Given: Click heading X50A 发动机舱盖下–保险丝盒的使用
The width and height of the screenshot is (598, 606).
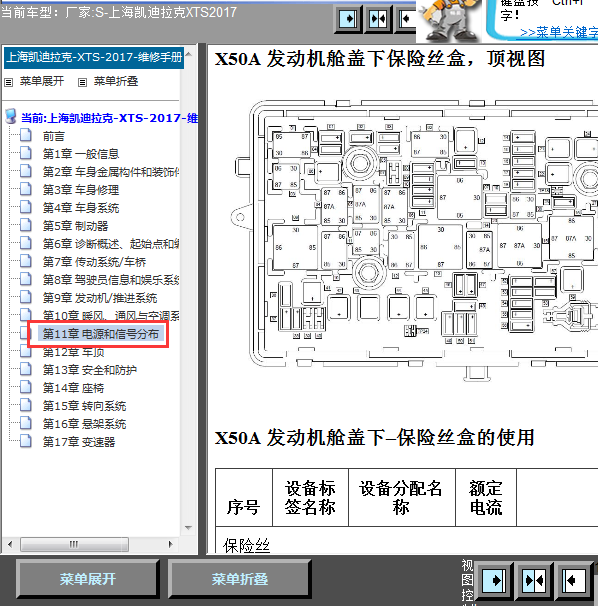Looking at the screenshot, I should (x=374, y=437).
